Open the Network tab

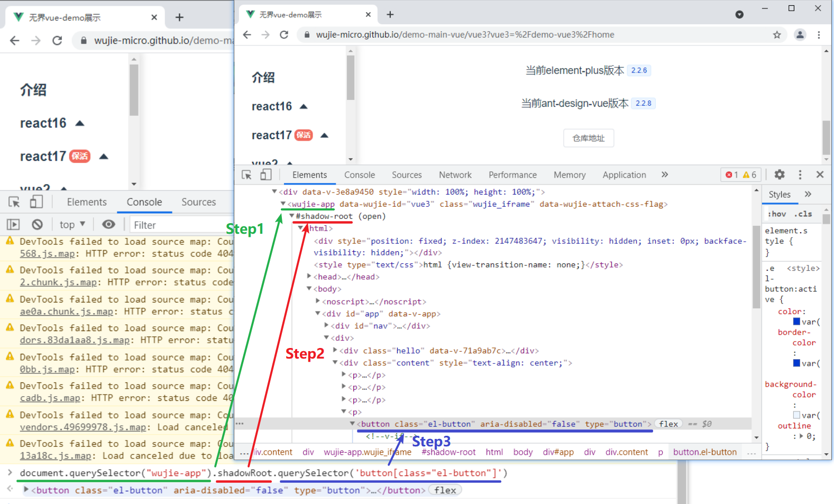click(455, 175)
